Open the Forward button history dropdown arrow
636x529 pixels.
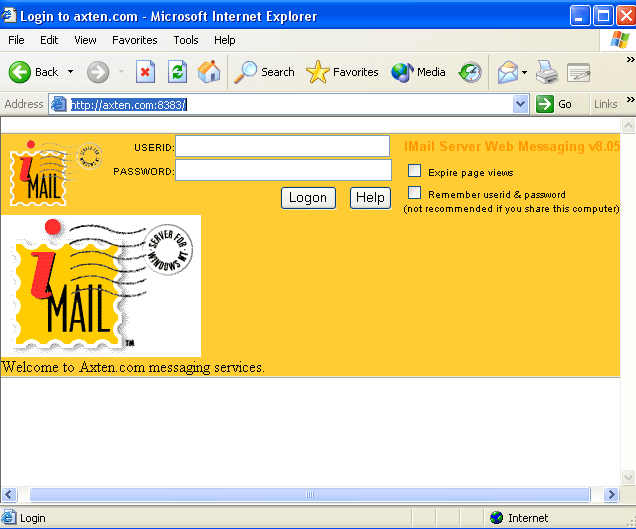pyautogui.click(x=121, y=72)
